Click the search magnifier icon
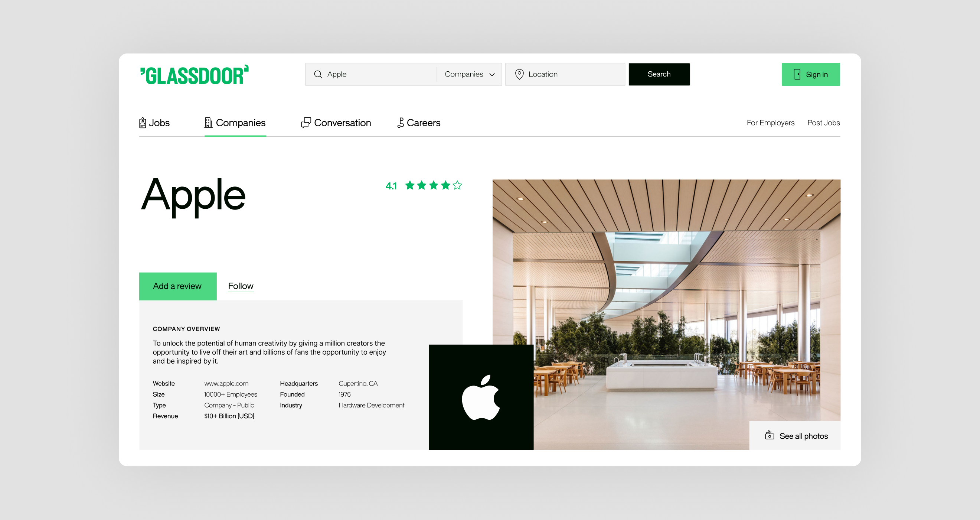 [x=318, y=74]
